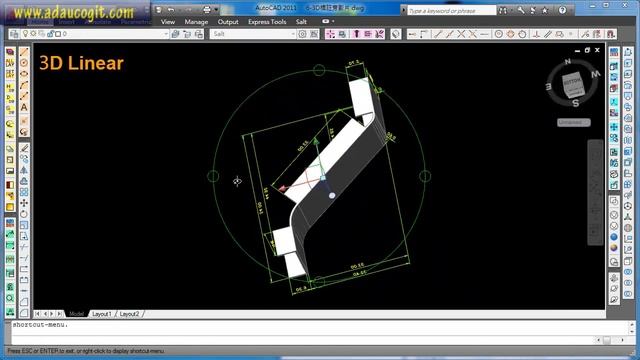Viewport: 640px width, 360px height.
Task: Select the Move tool with four arrows
Action: pyautogui.click(x=24, y=203)
